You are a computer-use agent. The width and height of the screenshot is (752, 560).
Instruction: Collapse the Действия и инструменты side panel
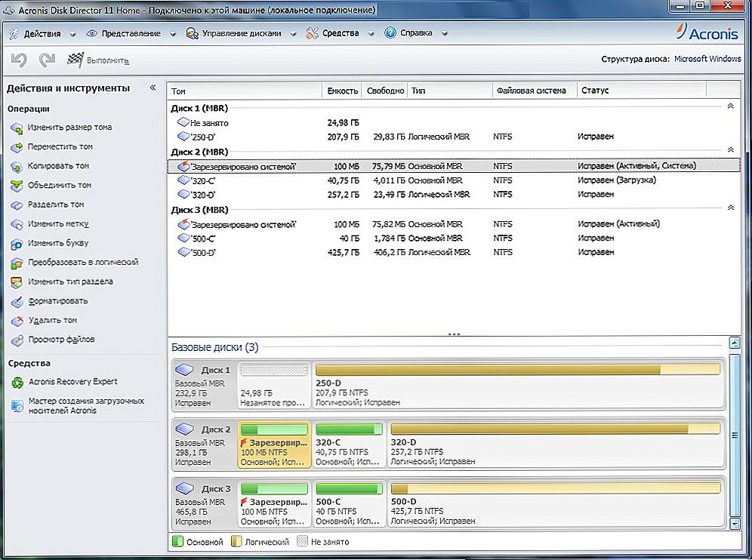click(x=153, y=88)
